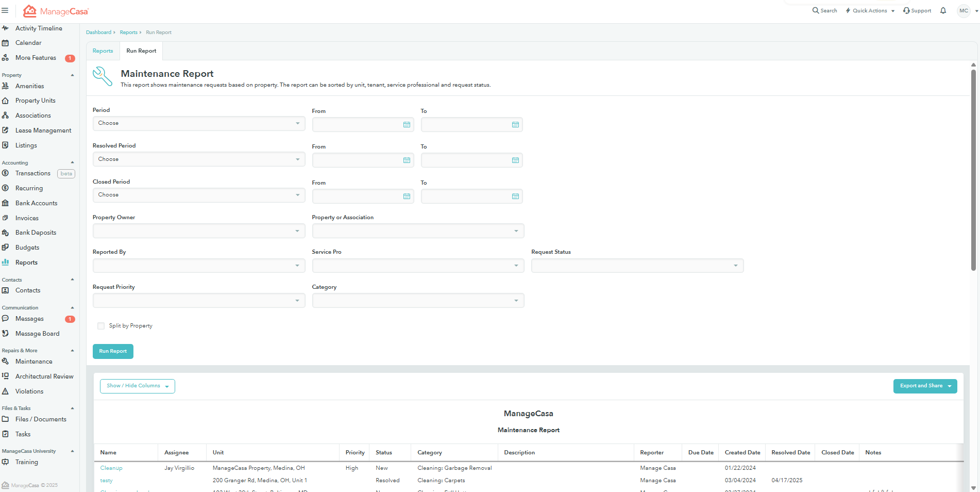Screen dimensions: 980x492
Task: Click the Messages chat icon
Action: pyautogui.click(x=5, y=319)
